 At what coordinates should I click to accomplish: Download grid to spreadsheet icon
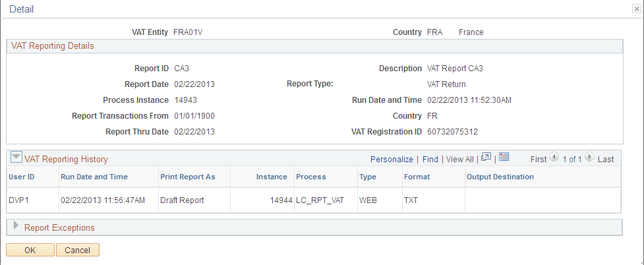[x=504, y=157]
